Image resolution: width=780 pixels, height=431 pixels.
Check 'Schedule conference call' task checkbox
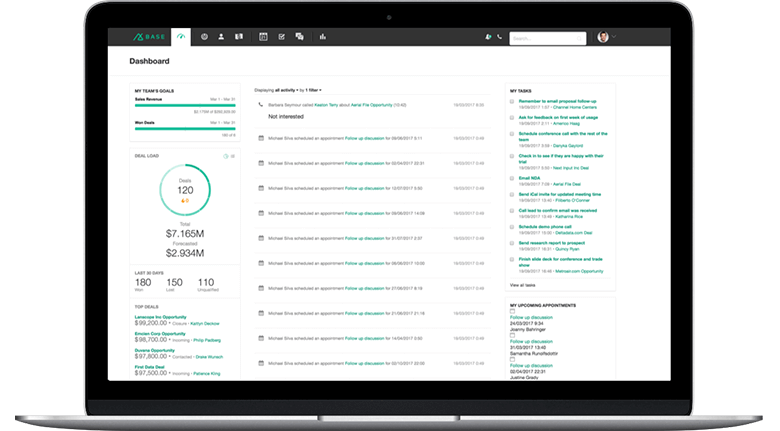(x=512, y=134)
